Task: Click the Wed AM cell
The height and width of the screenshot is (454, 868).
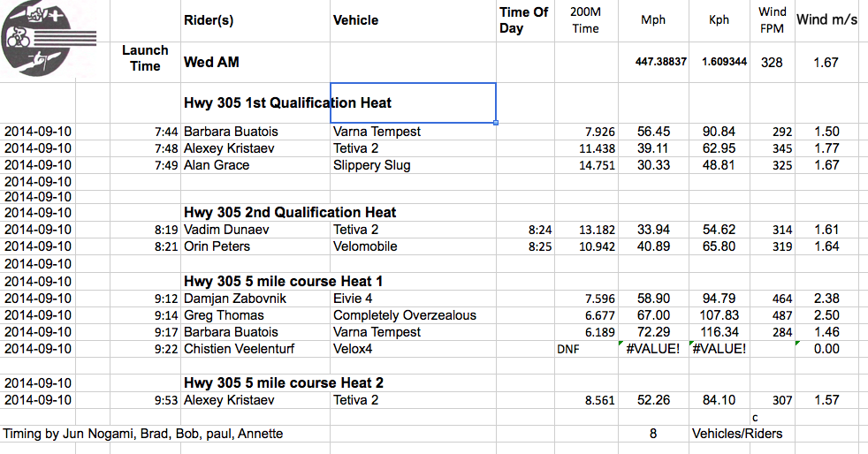Action: point(255,62)
